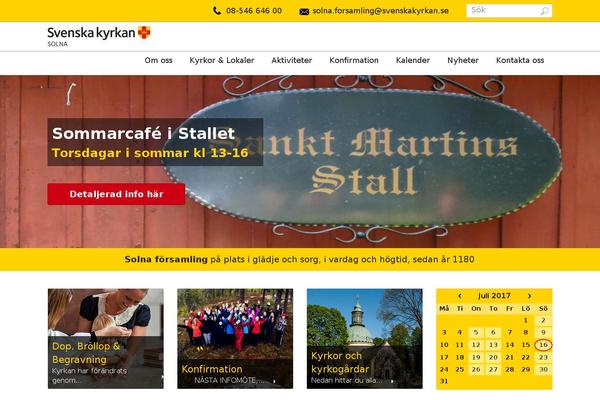Select date 27 in July calendar
600x400 pixels.
tap(493, 369)
